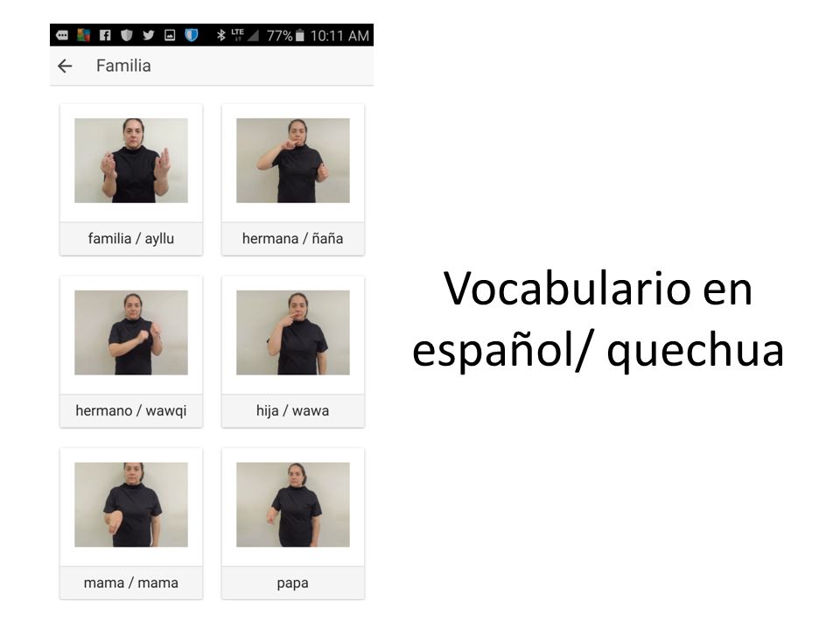
Task: Go back using the arrow beside Familia
Action: click(65, 66)
